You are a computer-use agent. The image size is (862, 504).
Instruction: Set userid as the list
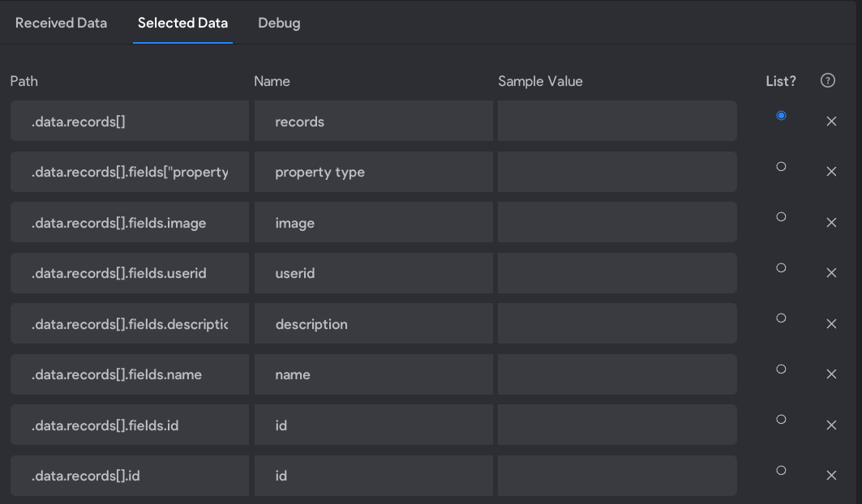[781, 267]
